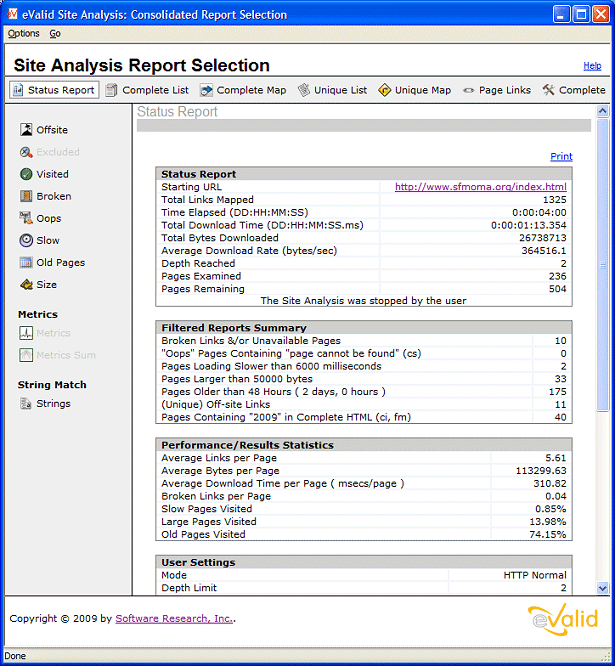615x666 pixels.
Task: Click the Excluded icon in the sidebar
Action: coord(26,152)
